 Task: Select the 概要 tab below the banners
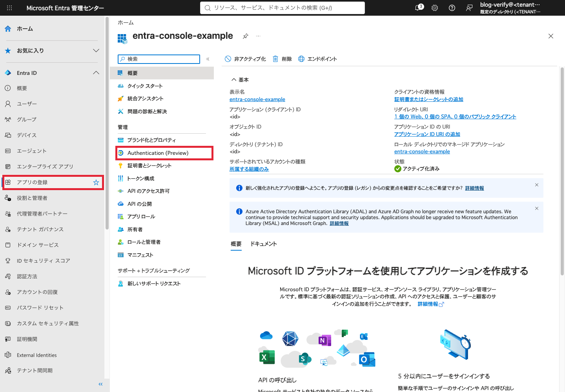(x=236, y=244)
